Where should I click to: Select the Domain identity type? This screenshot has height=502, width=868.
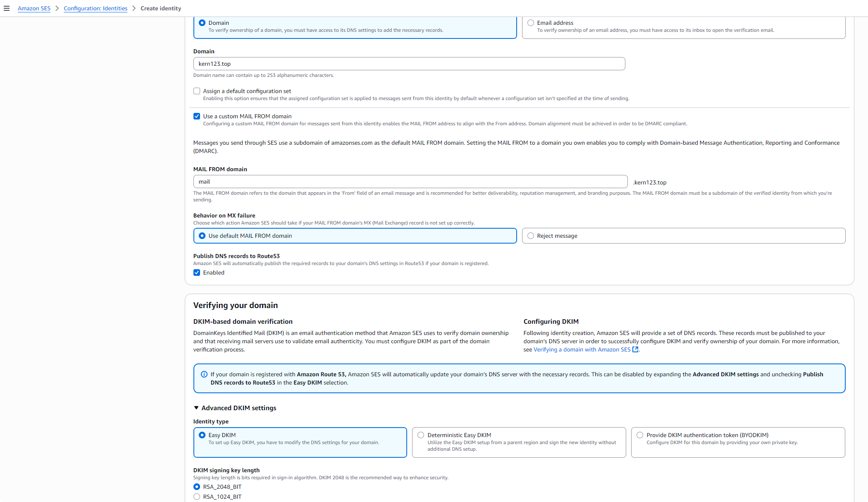[202, 23]
